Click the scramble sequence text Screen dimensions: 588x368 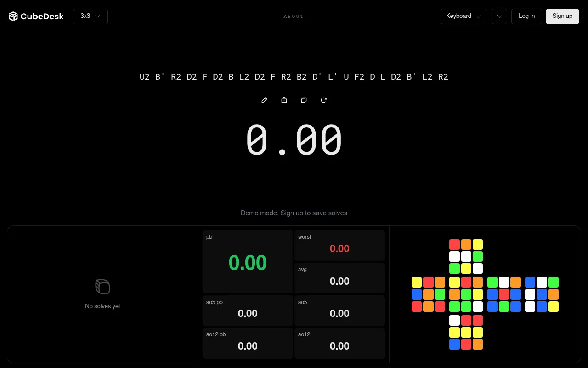click(294, 77)
